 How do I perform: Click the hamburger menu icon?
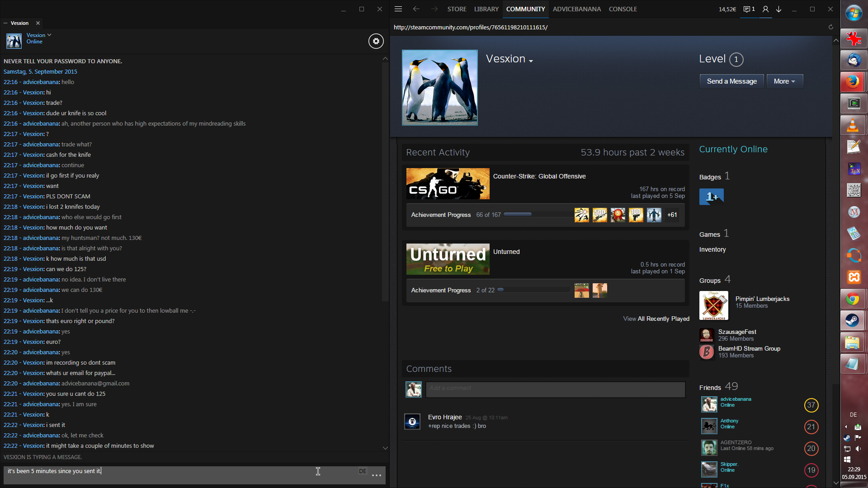pyautogui.click(x=398, y=9)
